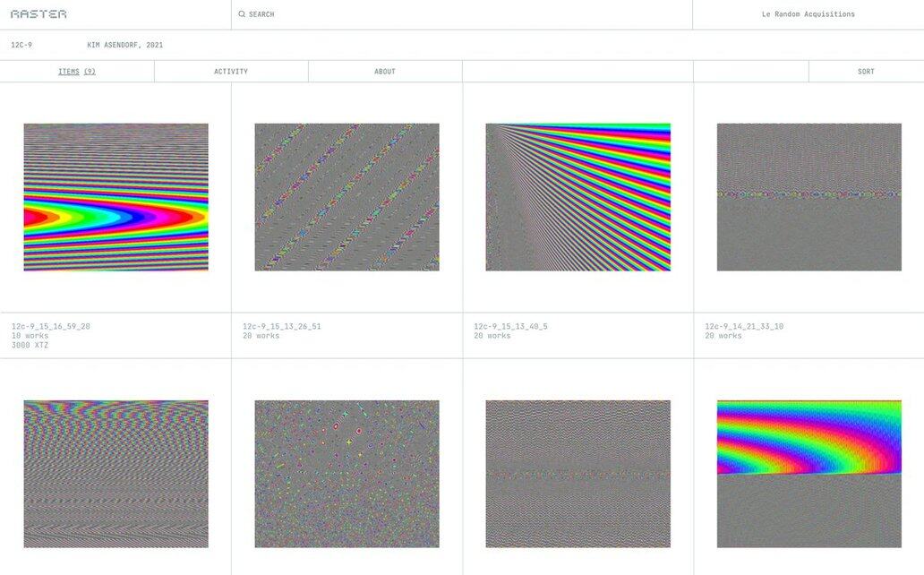The height and width of the screenshot is (575, 924).
Task: Open the gray artwork with horizontal circle band
Action: coord(808,197)
